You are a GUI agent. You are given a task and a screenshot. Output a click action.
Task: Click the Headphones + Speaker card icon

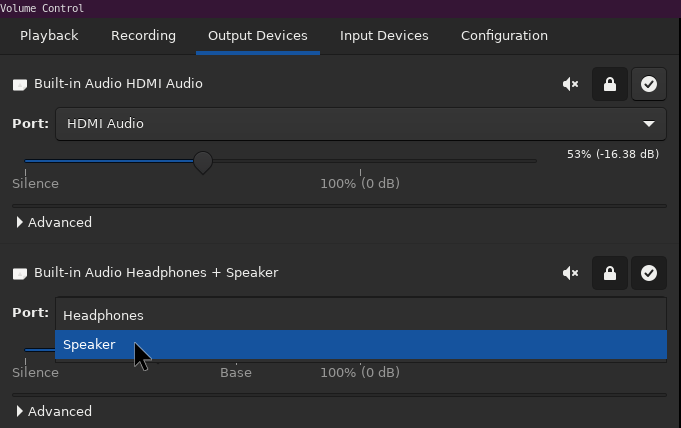[20, 273]
